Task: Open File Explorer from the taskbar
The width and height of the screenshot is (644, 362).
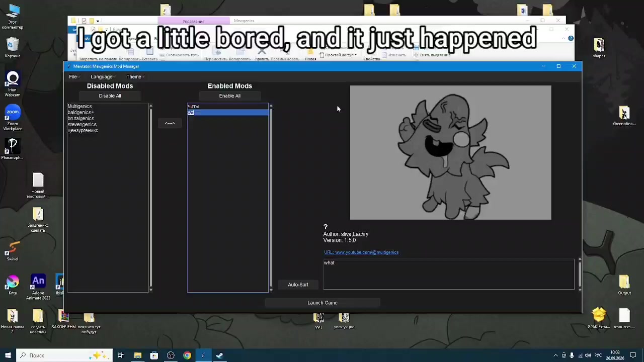Action: click(x=137, y=355)
